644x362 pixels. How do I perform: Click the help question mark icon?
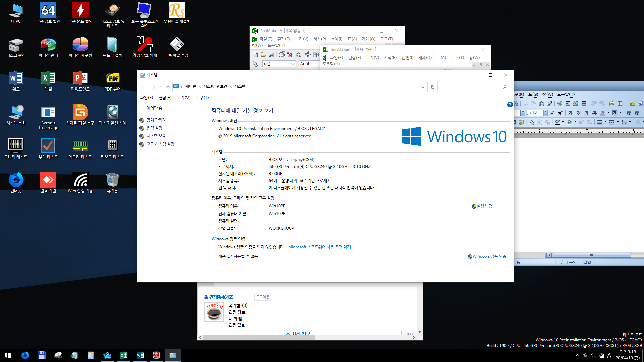pyautogui.click(x=510, y=105)
